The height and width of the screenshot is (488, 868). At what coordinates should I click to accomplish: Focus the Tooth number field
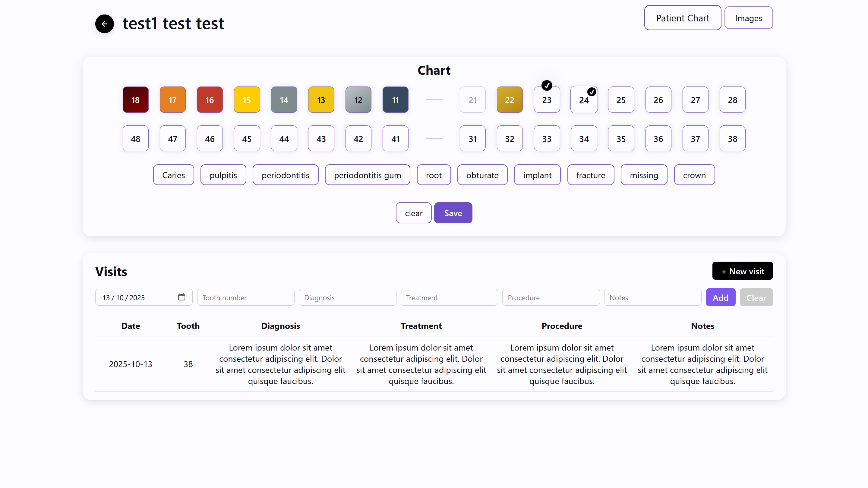246,298
